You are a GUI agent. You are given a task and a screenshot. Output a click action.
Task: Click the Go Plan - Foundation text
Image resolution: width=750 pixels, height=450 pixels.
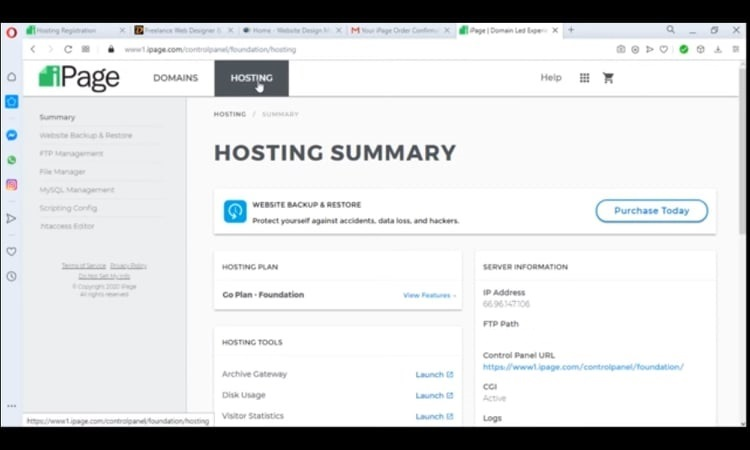coord(263,295)
